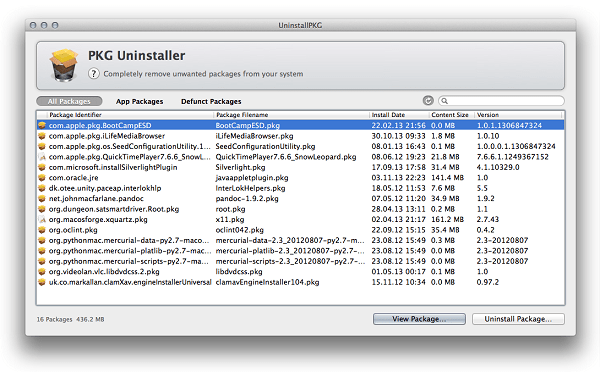
Task: Click the javaappletplugin.pkg filename
Action: coord(252,178)
